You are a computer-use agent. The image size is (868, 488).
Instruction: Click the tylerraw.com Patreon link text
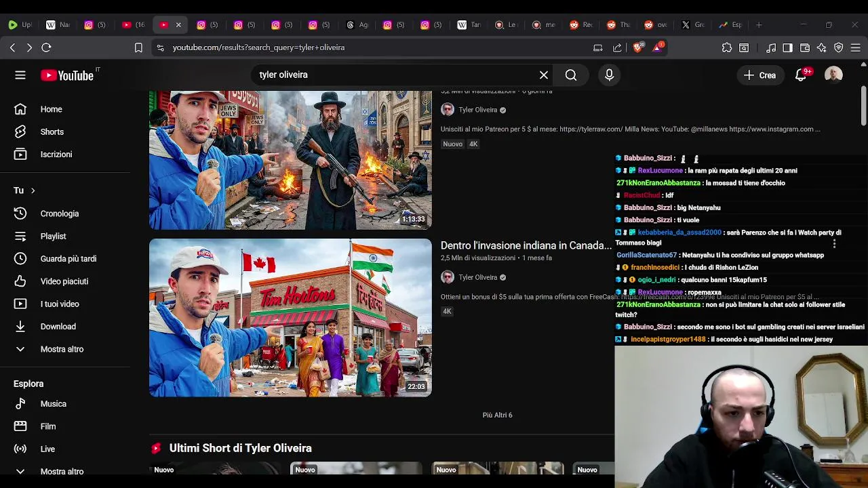(x=590, y=129)
